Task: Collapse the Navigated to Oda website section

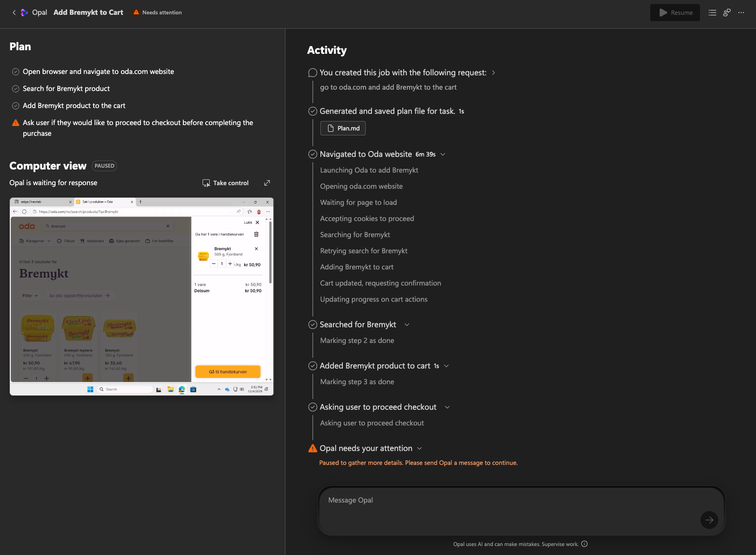Action: point(443,154)
